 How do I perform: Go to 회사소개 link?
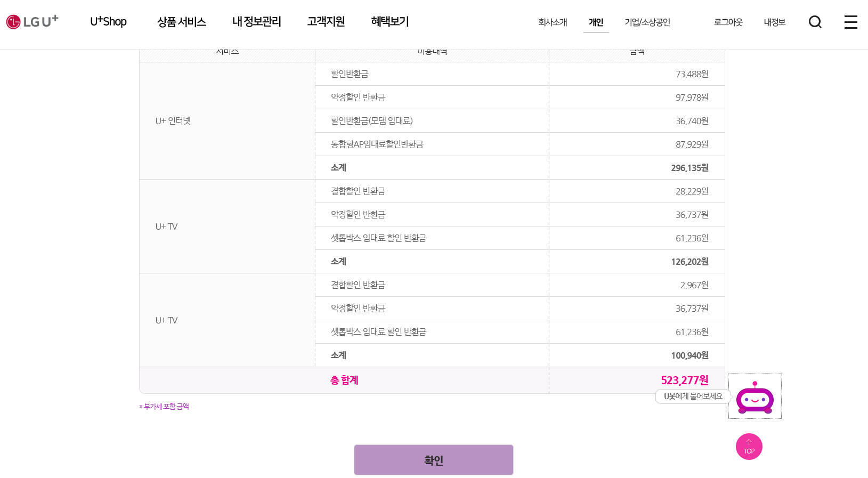click(553, 22)
